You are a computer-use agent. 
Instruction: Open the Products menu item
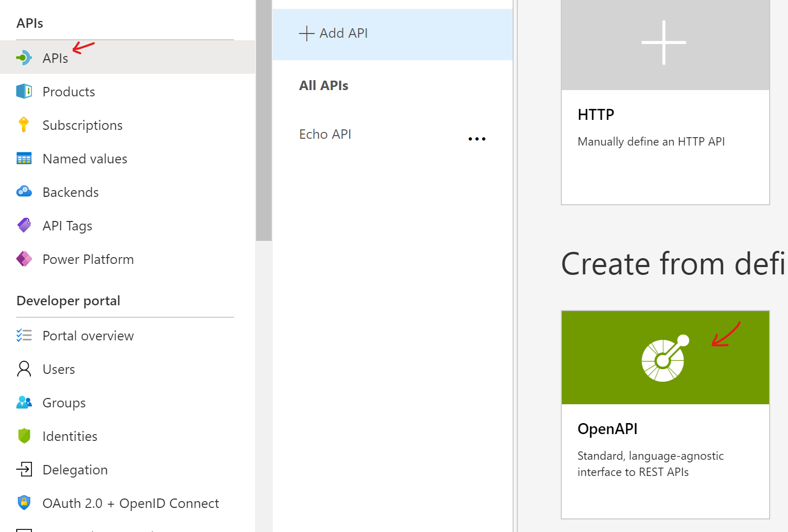tap(128, 91)
